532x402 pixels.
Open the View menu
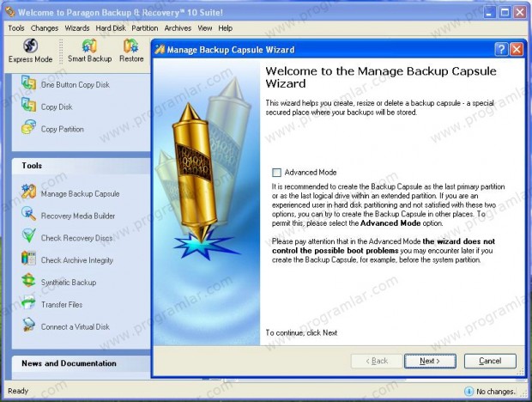coord(205,28)
